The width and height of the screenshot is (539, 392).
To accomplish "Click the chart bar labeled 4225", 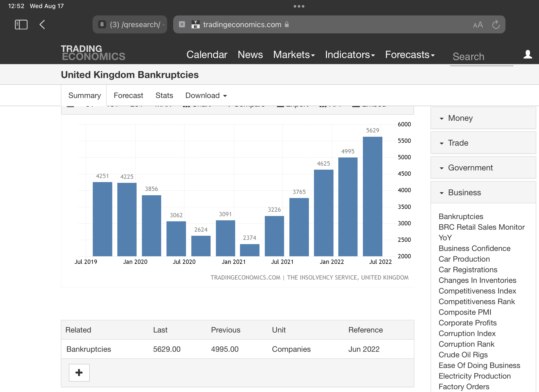I will click(127, 220).
